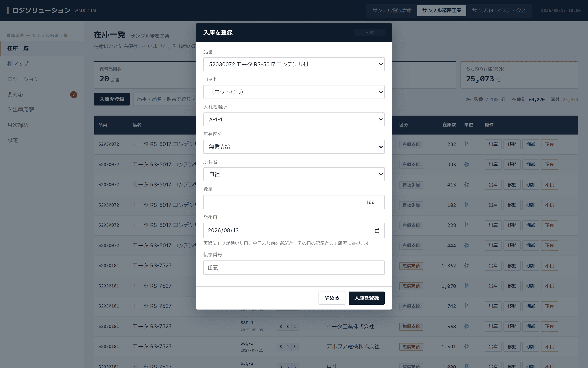Select the サンプル精密工業 tab

tap(441, 10)
